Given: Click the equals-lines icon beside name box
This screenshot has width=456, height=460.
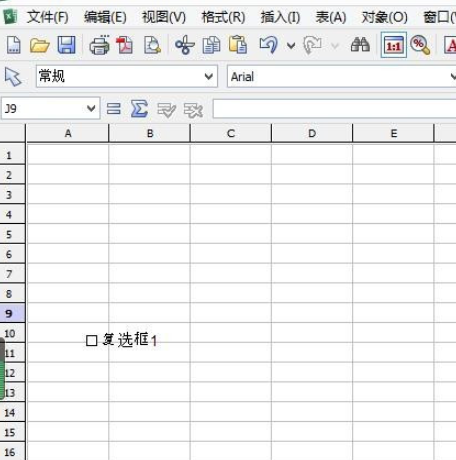Looking at the screenshot, I should coord(113,109).
